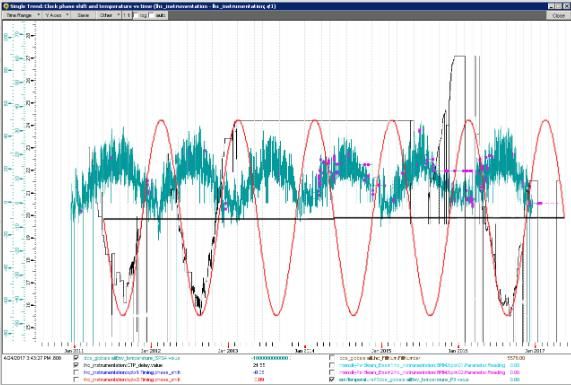Click the red phase_shift legend label
Image resolution: width=571 pixels, height=385 pixels.
131,380
